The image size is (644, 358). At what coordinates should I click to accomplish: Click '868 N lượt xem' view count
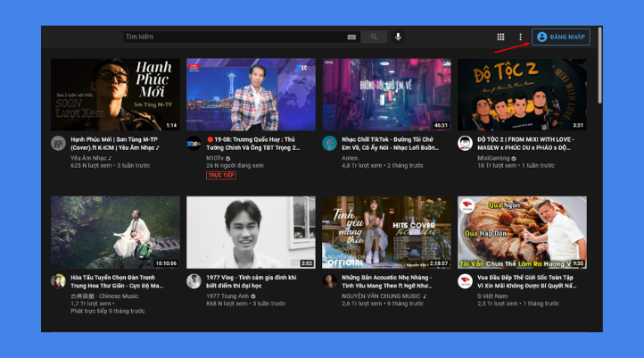click(227, 304)
